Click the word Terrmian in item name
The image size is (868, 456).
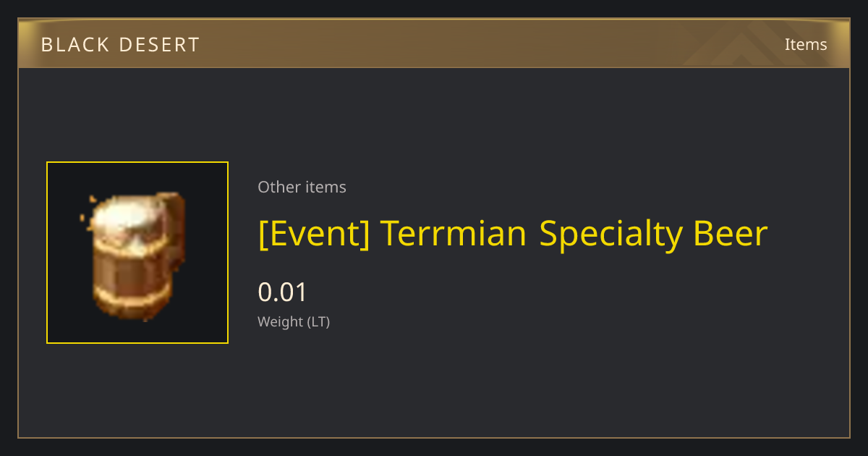pyautogui.click(x=454, y=233)
